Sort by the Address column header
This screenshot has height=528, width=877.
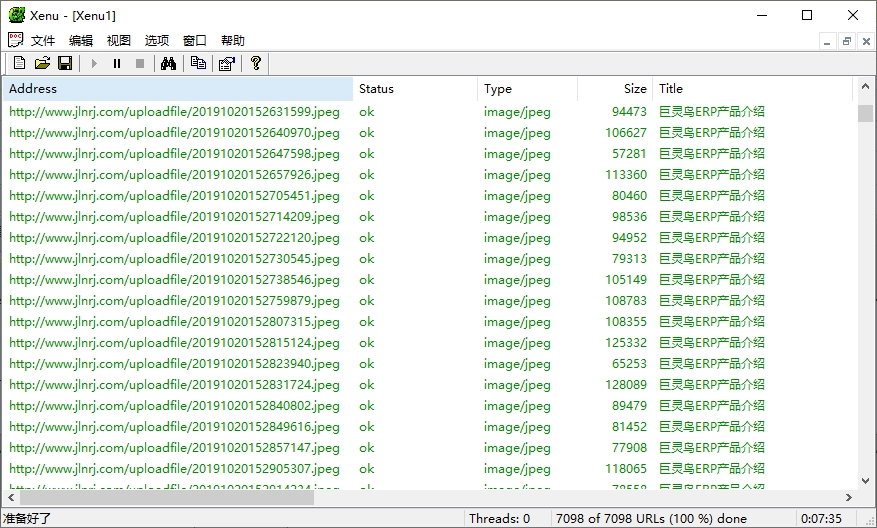tap(178, 89)
